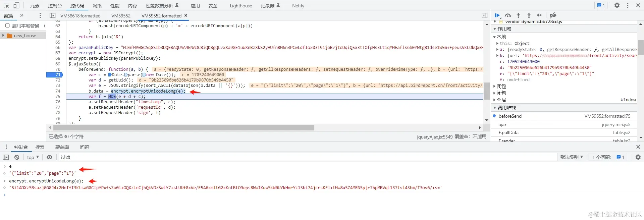
Task: Collapse the 作用域 scope section
Action: 494,29
